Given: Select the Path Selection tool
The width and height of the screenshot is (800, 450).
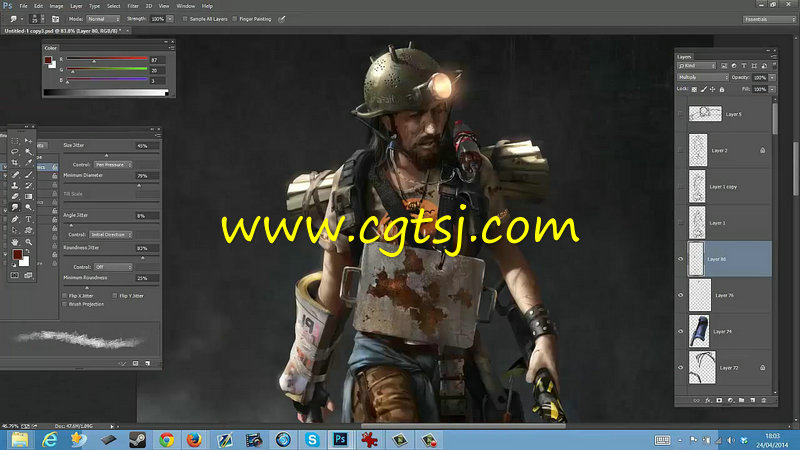Looking at the screenshot, I should [x=15, y=230].
